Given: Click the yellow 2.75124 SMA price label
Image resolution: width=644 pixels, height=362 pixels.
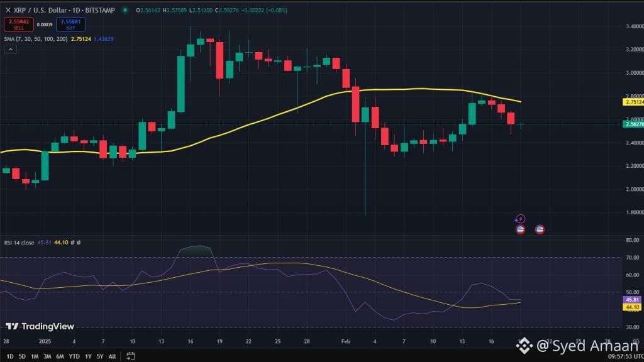Looking at the screenshot, I should pos(633,102).
